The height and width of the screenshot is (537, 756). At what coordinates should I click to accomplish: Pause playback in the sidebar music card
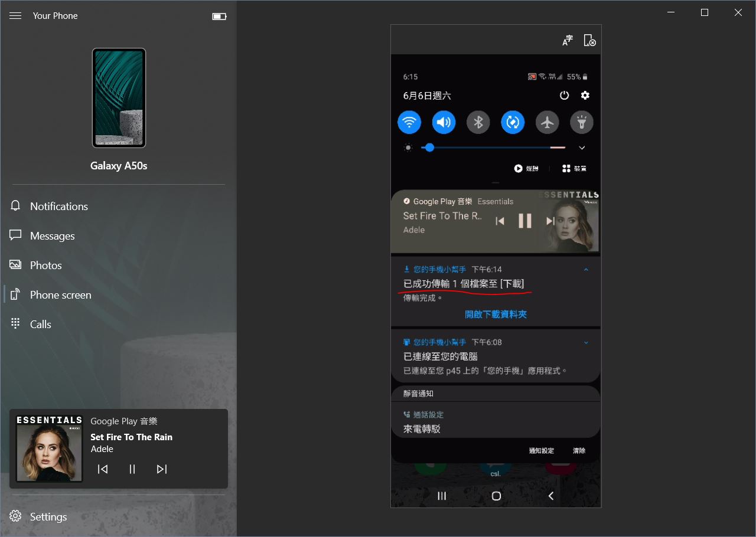pyautogui.click(x=132, y=469)
